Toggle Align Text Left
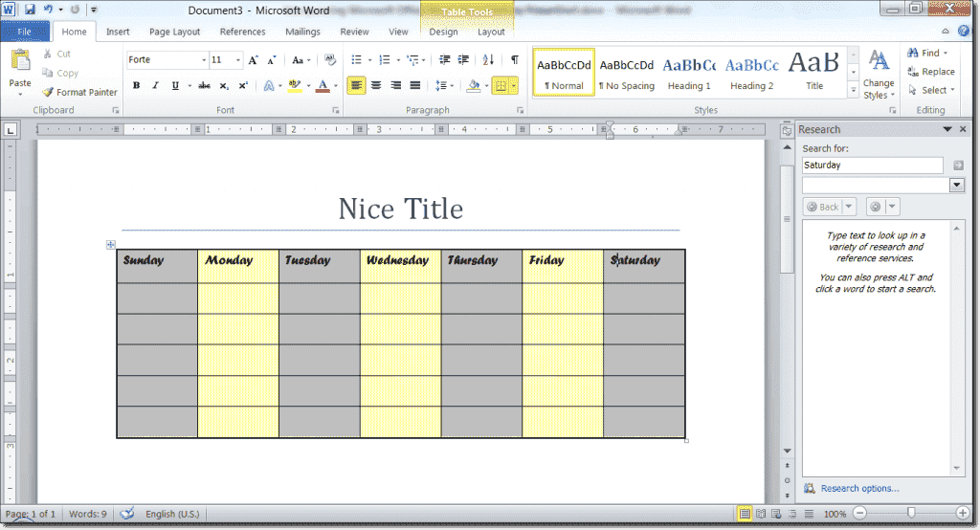This screenshot has height=530, width=980. click(x=356, y=86)
